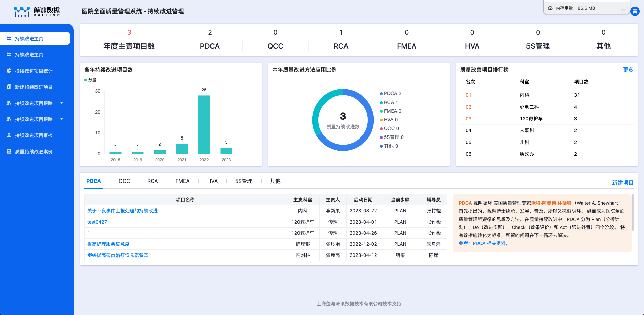Open project 关于不良事件上报处理的持续改进
Viewport: 644px width, 315px height.
pyautogui.click(x=123, y=211)
